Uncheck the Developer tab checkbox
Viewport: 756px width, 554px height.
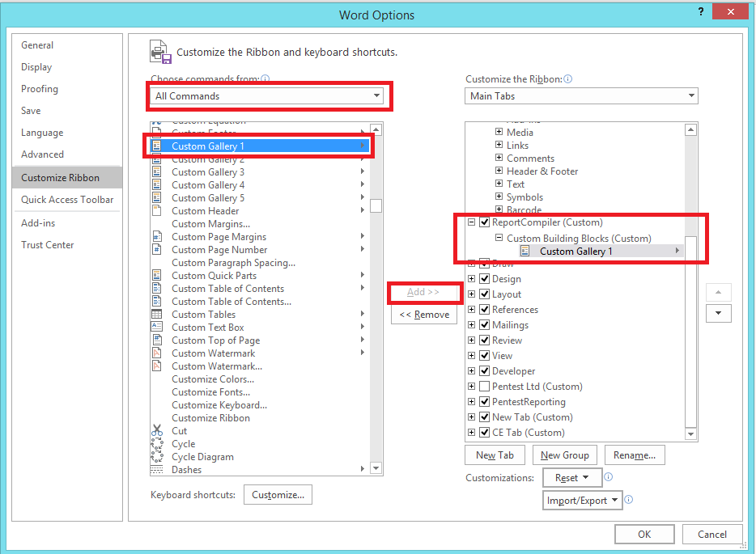pos(484,371)
